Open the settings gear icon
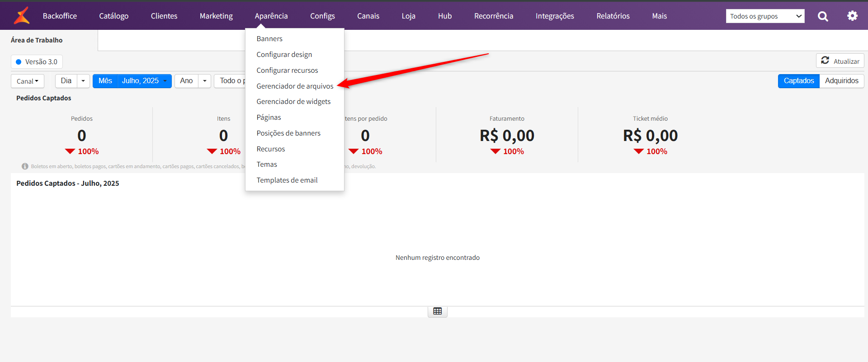Image resolution: width=868 pixels, height=362 pixels. (x=852, y=16)
